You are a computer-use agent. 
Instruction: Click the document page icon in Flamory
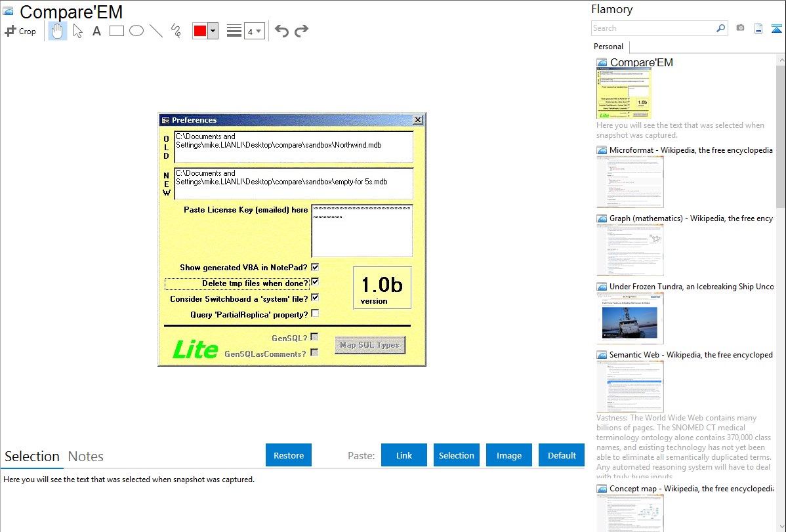tap(758, 28)
